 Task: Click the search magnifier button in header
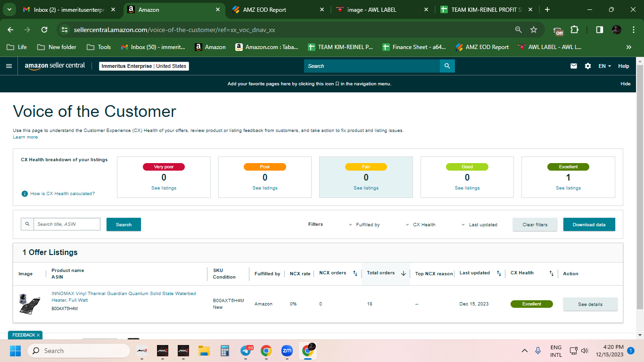[447, 66]
